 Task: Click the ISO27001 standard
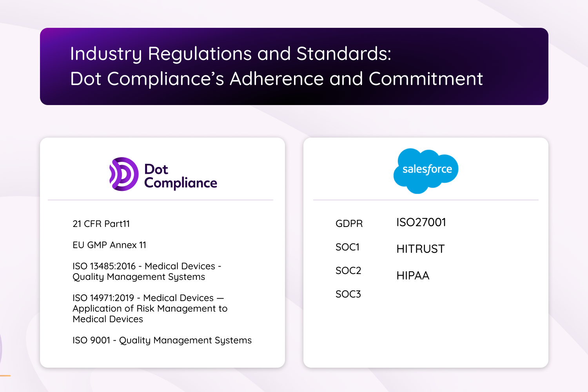coord(421,222)
